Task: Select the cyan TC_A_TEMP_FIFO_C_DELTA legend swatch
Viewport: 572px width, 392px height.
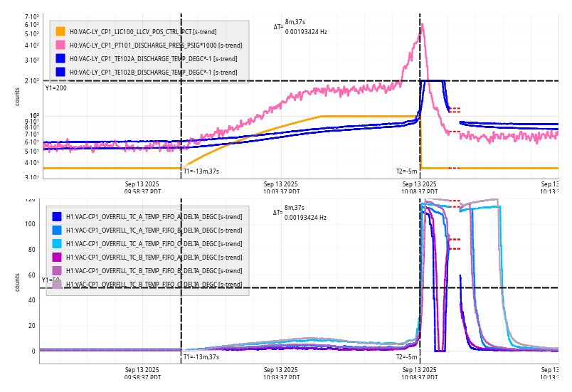Action: (x=57, y=243)
